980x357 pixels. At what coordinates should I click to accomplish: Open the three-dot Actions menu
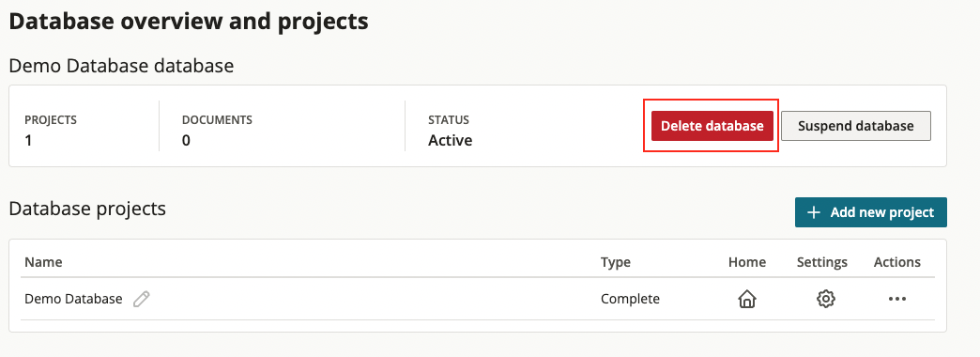point(896,299)
